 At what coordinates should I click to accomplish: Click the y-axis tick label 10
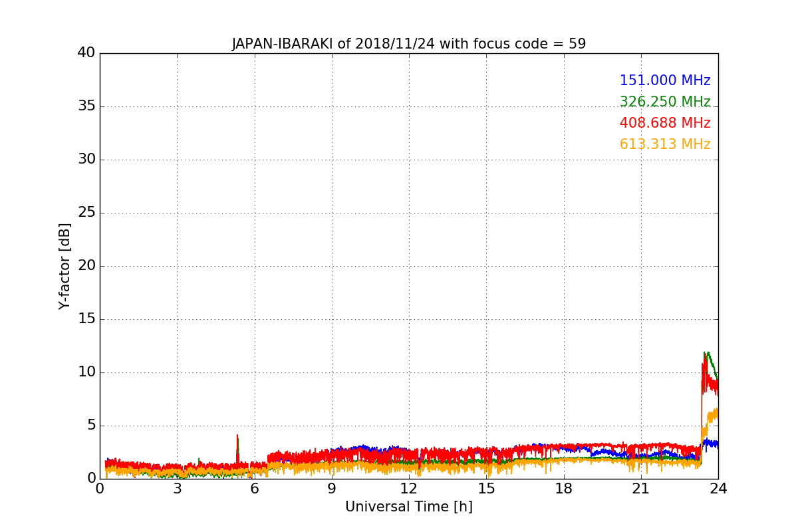pos(86,372)
